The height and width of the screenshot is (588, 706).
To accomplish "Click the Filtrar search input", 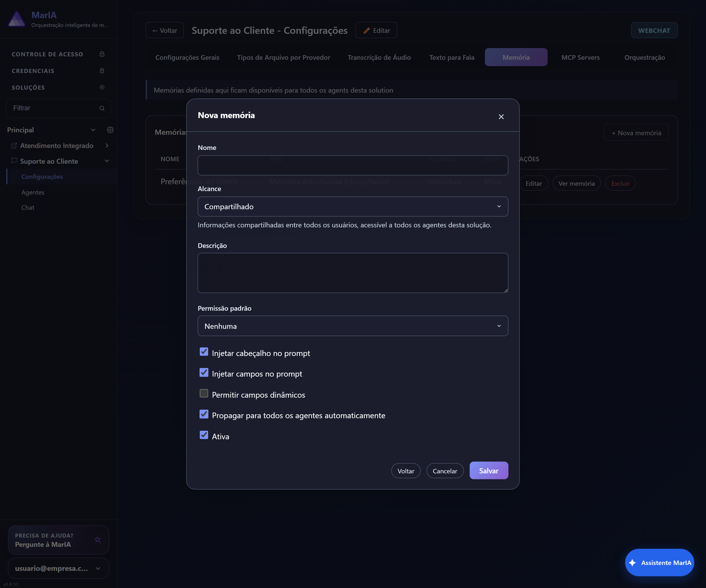I will click(x=59, y=108).
